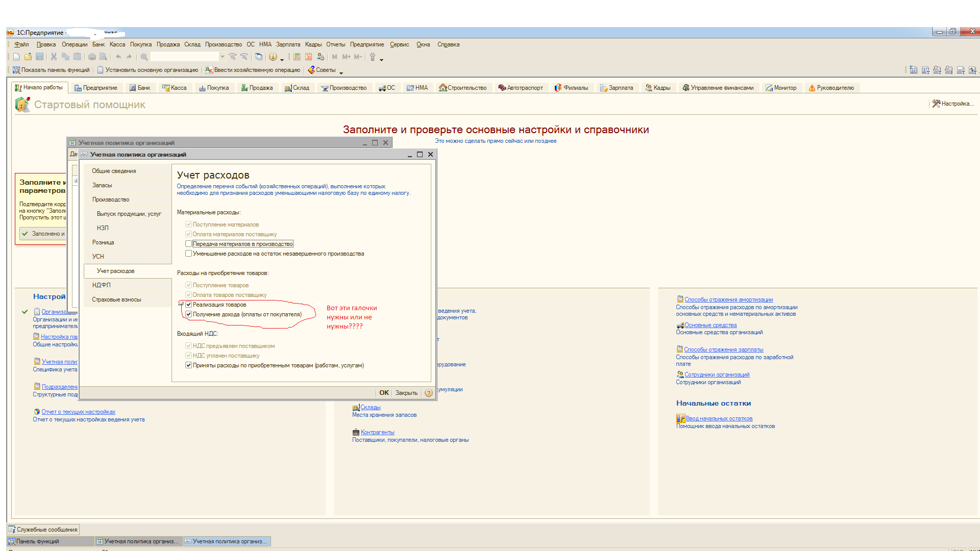This screenshot has height=551, width=980.
Task: Click the wrench tools toolbar icon
Action: tap(373, 57)
